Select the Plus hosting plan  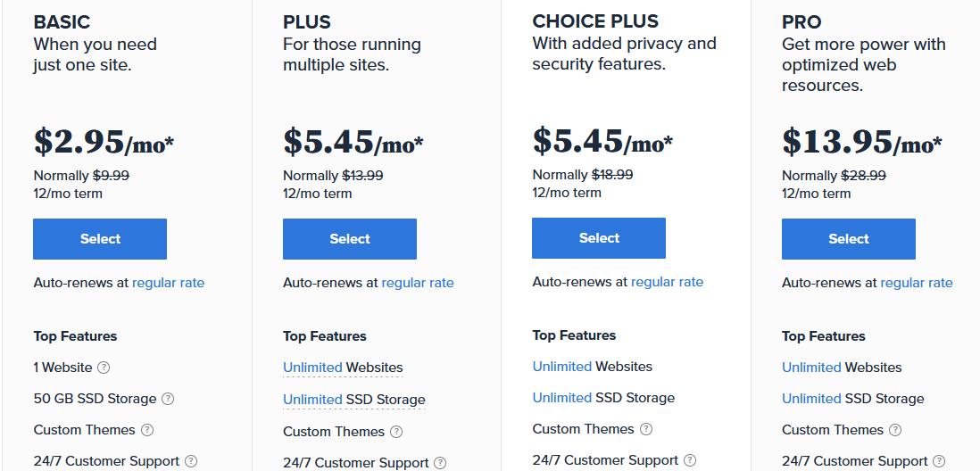(349, 239)
